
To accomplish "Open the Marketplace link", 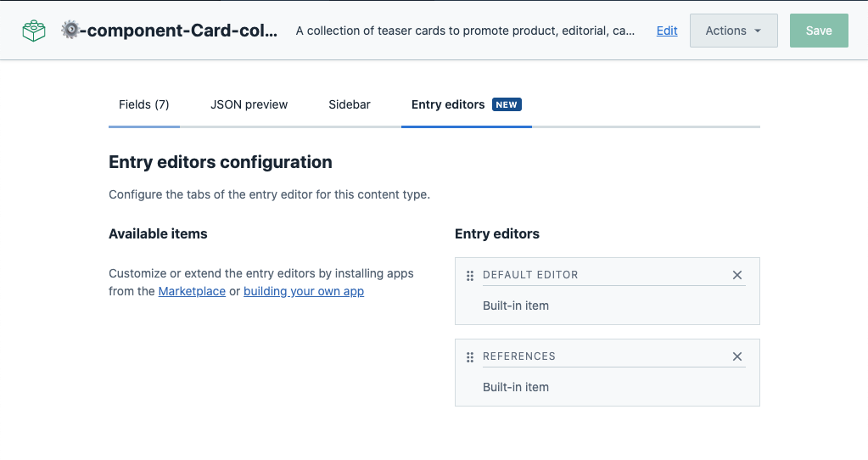I will tap(192, 291).
